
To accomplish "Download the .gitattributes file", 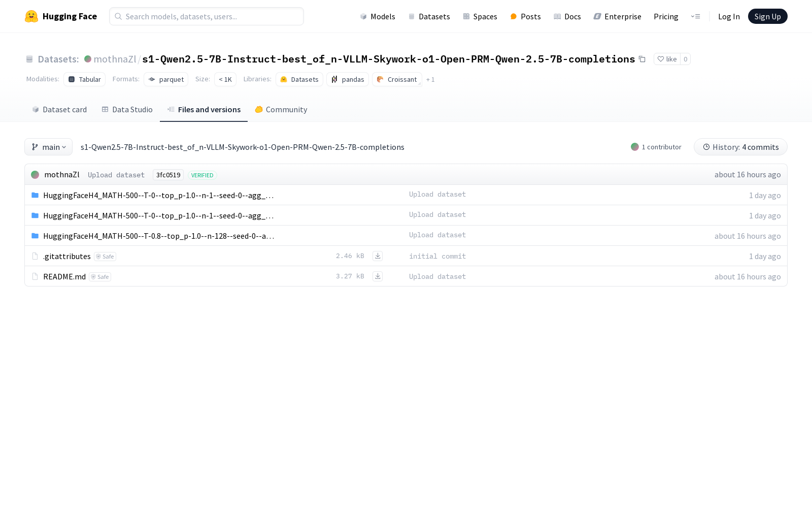I will [x=378, y=256].
